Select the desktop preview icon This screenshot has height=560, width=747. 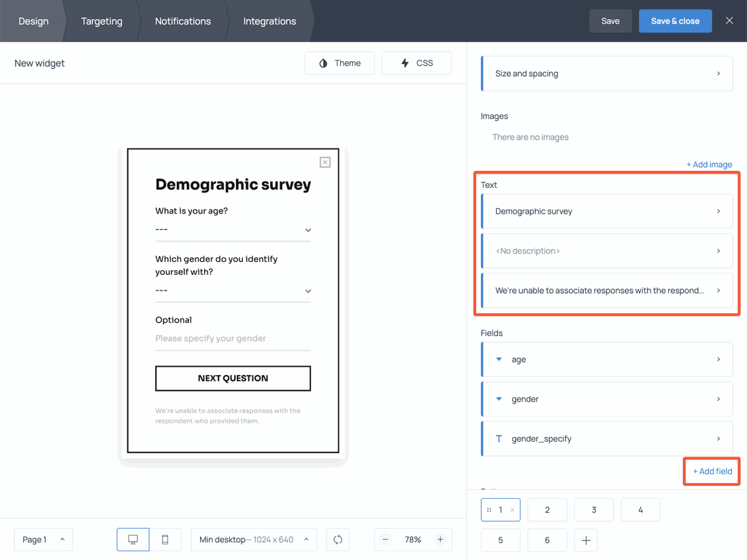click(133, 539)
